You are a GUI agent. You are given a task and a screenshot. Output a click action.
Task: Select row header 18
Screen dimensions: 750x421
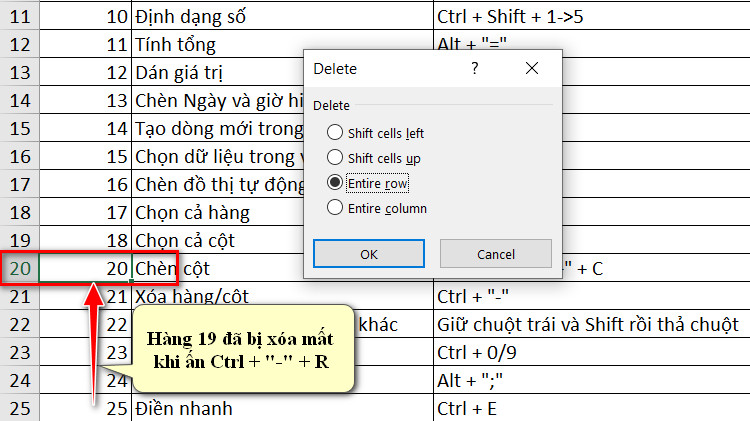coord(20,212)
